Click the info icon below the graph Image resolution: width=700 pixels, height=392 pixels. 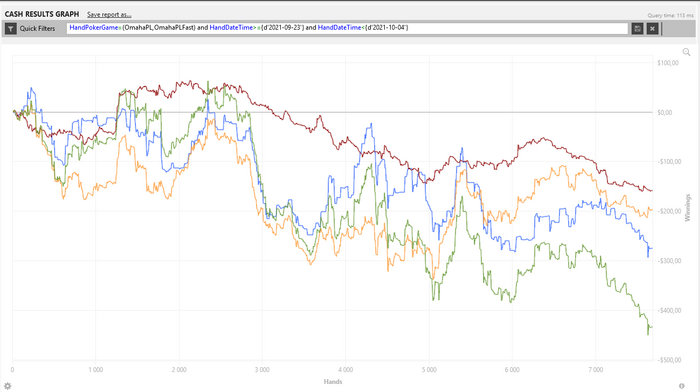(x=682, y=386)
